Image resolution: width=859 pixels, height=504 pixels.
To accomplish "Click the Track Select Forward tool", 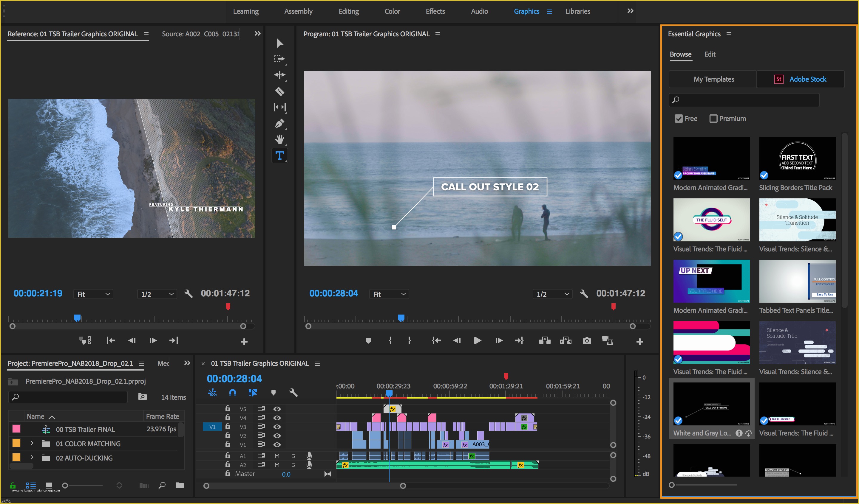I will [x=279, y=59].
